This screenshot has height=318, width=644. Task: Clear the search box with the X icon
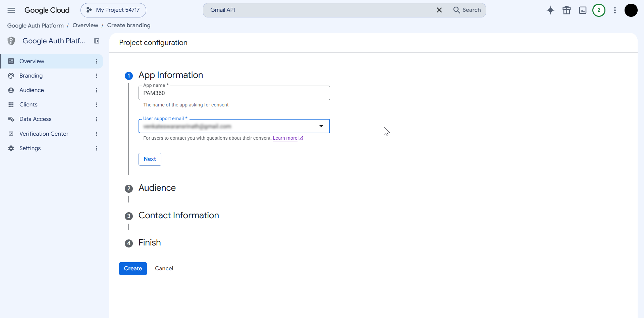(x=439, y=10)
